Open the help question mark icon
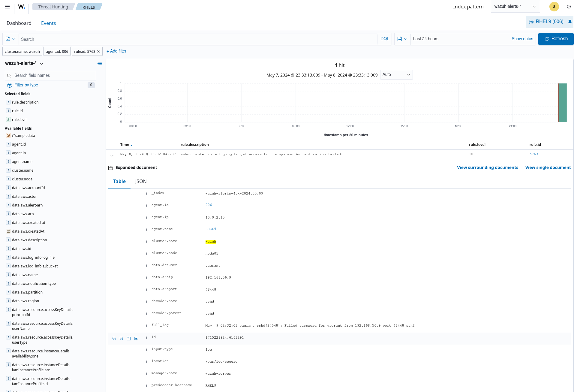The height and width of the screenshot is (392, 574). 569,7
